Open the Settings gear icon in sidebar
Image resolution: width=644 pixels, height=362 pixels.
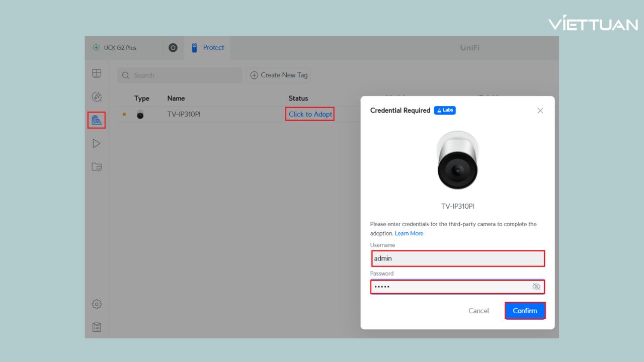(97, 304)
